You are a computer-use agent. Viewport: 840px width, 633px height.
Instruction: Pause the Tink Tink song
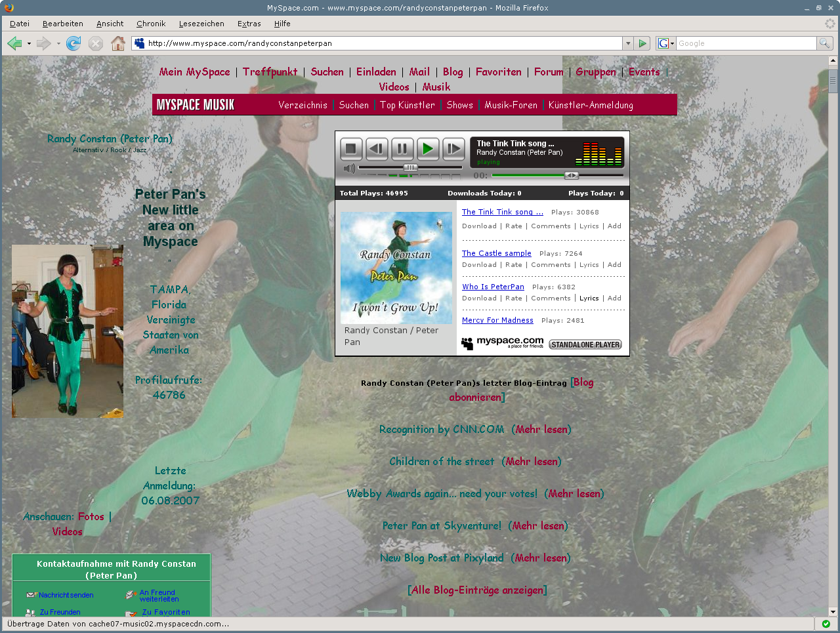click(x=402, y=149)
